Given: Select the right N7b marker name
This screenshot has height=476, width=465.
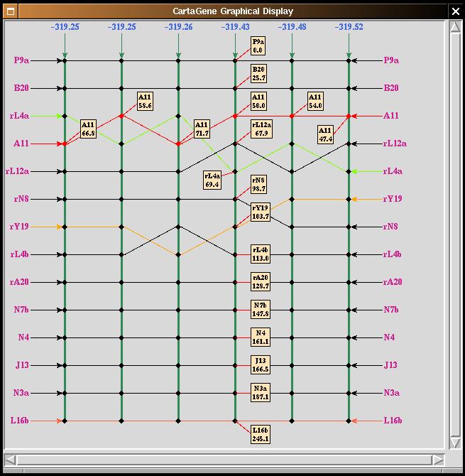Looking at the screenshot, I should tap(391, 309).
